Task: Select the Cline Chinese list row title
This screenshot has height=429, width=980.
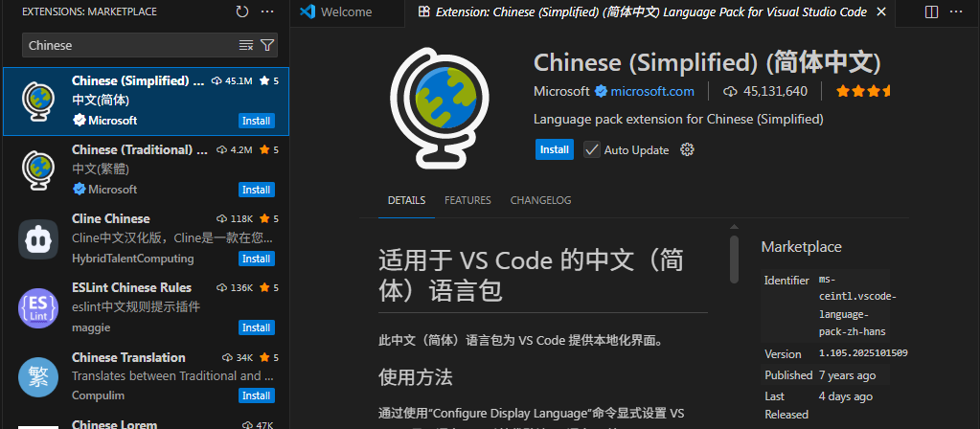Action: point(110,218)
